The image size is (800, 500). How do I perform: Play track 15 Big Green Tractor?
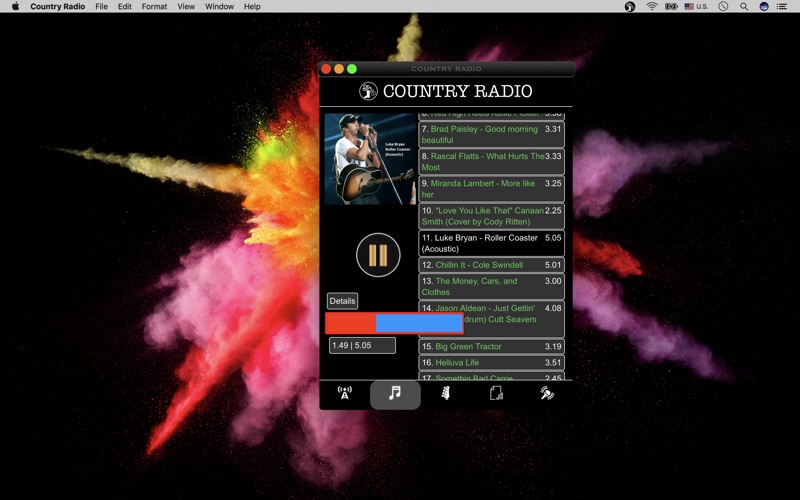(492, 346)
